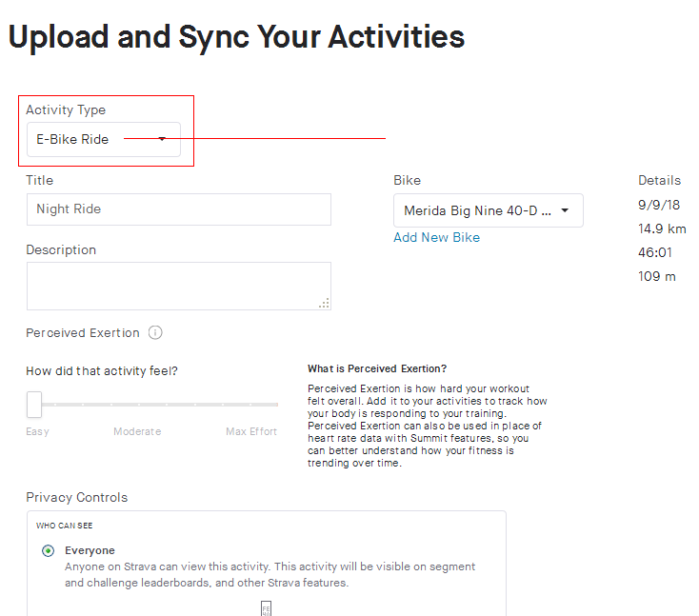Click the caret arrow in Bike dropdown
This screenshot has height=616, width=699.
[565, 210]
